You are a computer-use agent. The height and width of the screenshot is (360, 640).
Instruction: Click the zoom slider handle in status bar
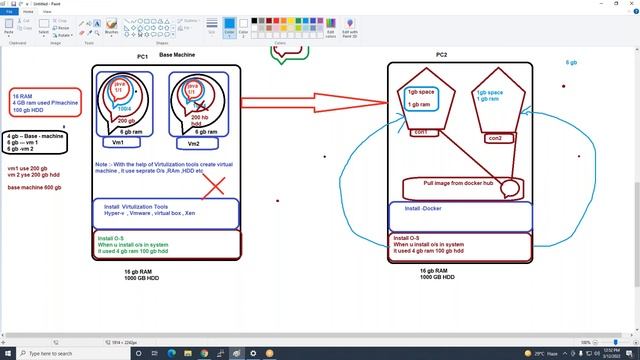click(x=616, y=342)
